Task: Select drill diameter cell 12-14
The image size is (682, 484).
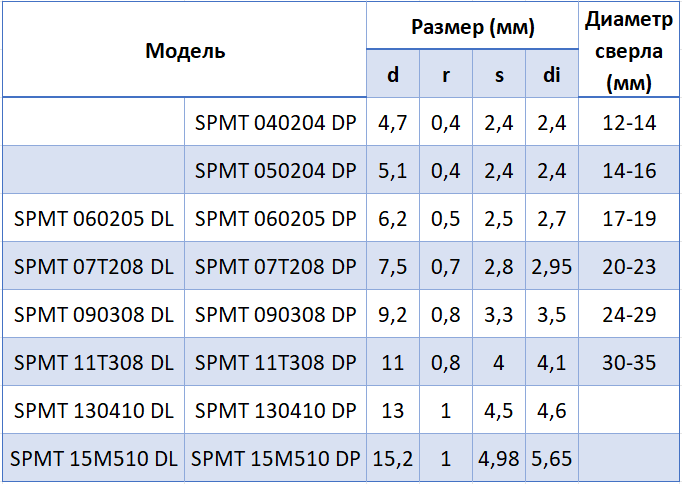Action: tap(629, 122)
